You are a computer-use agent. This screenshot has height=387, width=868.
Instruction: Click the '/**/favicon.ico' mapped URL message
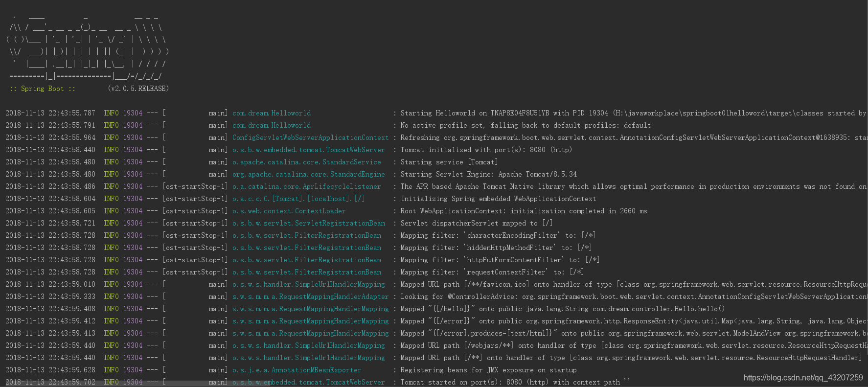634,284
